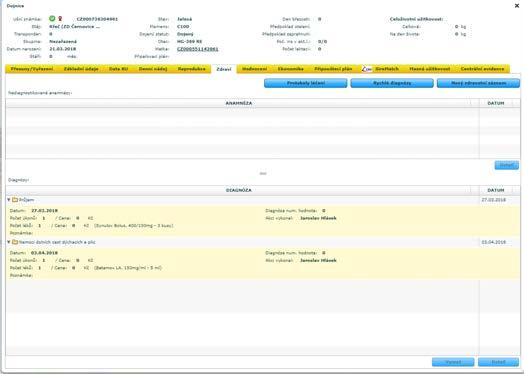Open the Připouštěcí plán tab

[x=333, y=69]
